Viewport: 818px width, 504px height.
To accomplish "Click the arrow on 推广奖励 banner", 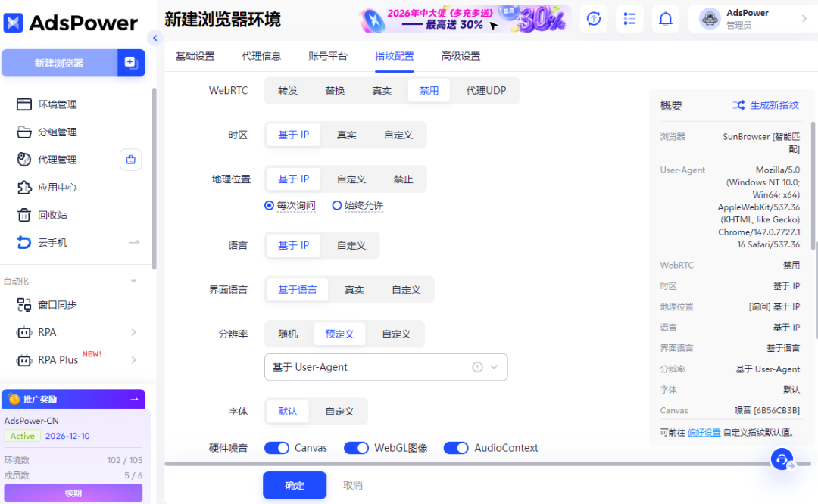I will [x=134, y=400].
